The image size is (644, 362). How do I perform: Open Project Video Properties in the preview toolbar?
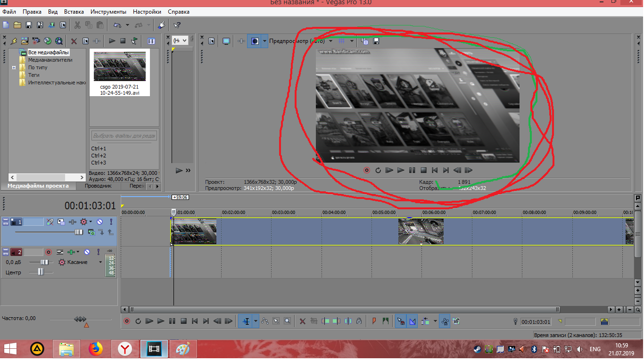pos(212,41)
